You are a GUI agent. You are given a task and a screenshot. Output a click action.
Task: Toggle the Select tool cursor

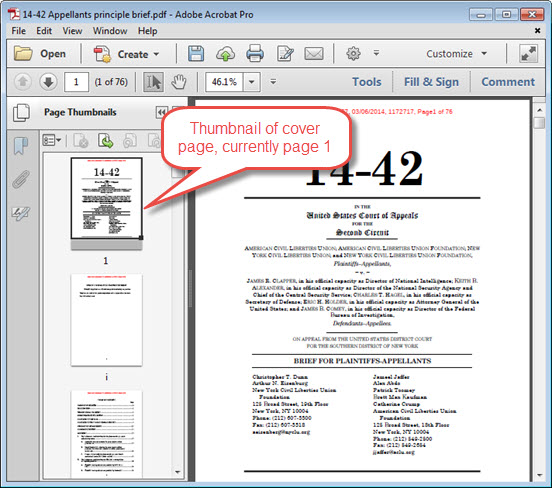tap(153, 82)
